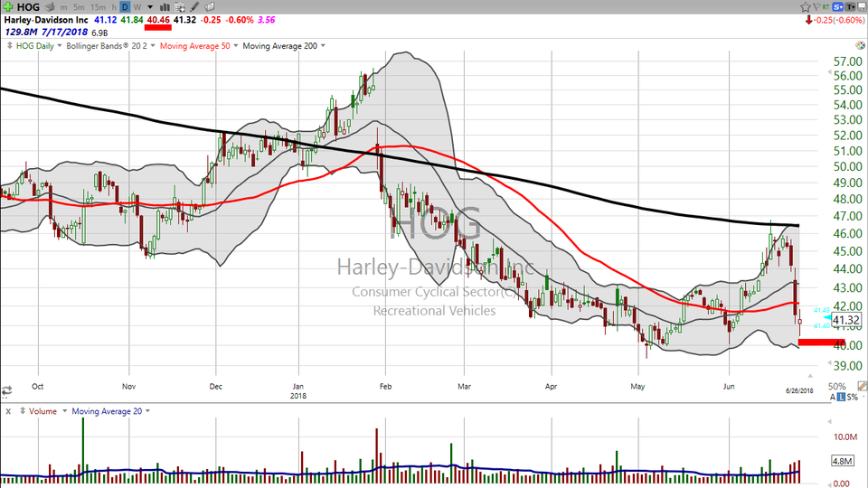
Task: Expand the Bollinger Bands 20 2 dropdown
Action: (x=97, y=45)
